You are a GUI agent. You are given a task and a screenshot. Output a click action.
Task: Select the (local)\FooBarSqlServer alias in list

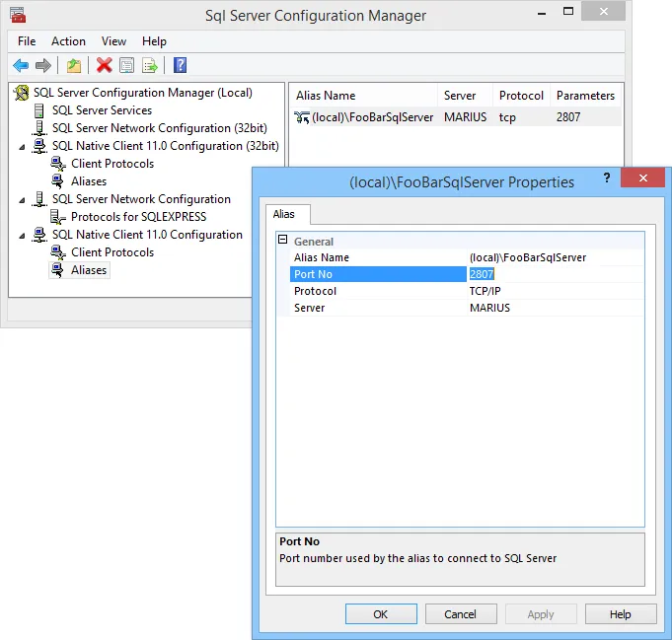click(x=372, y=117)
